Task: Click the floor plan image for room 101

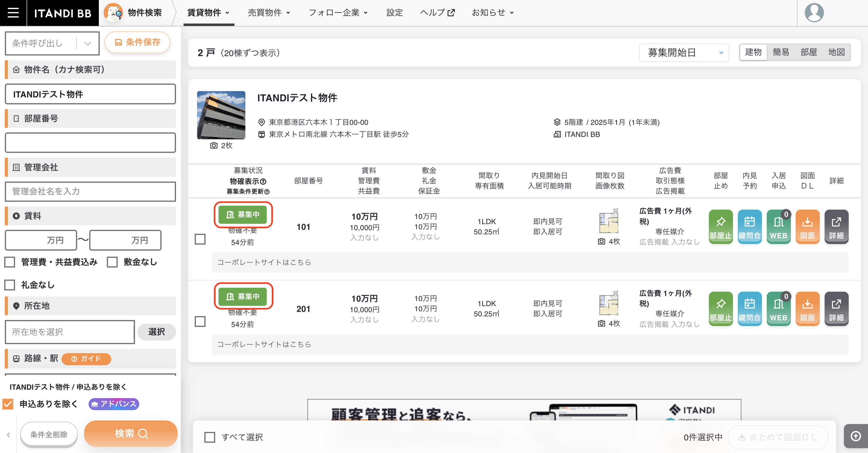Action: (609, 221)
